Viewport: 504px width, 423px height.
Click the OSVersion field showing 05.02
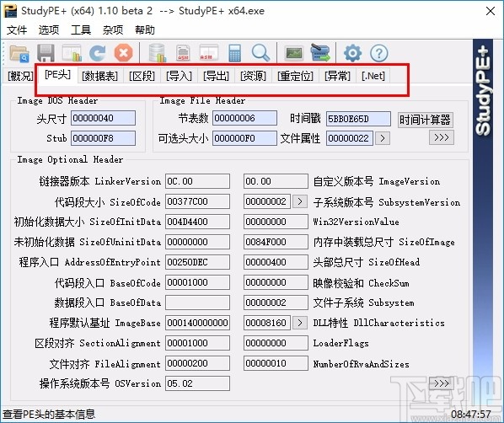click(x=198, y=383)
